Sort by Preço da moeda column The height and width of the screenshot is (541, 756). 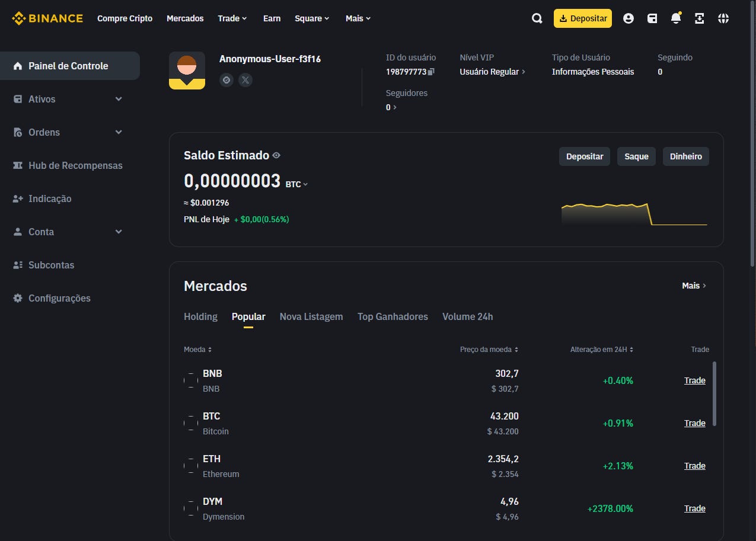[x=489, y=350]
